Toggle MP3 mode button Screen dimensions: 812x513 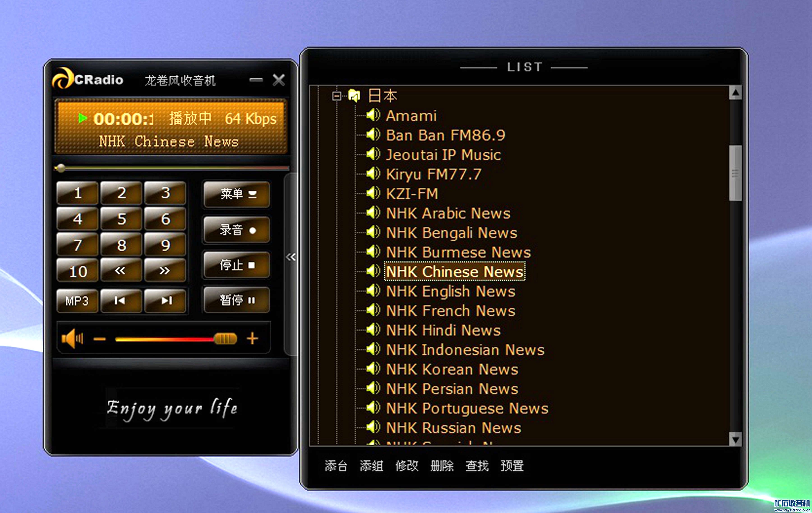[x=77, y=300]
